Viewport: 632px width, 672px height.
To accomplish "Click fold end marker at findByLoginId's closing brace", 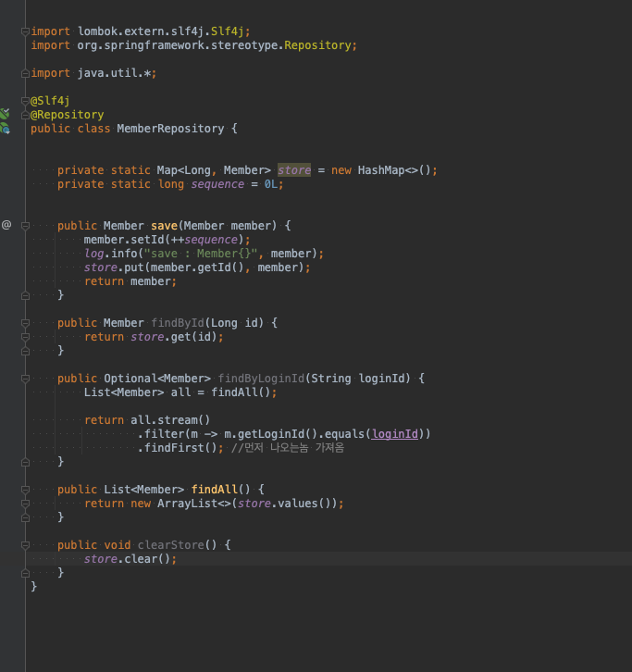I will point(25,462).
